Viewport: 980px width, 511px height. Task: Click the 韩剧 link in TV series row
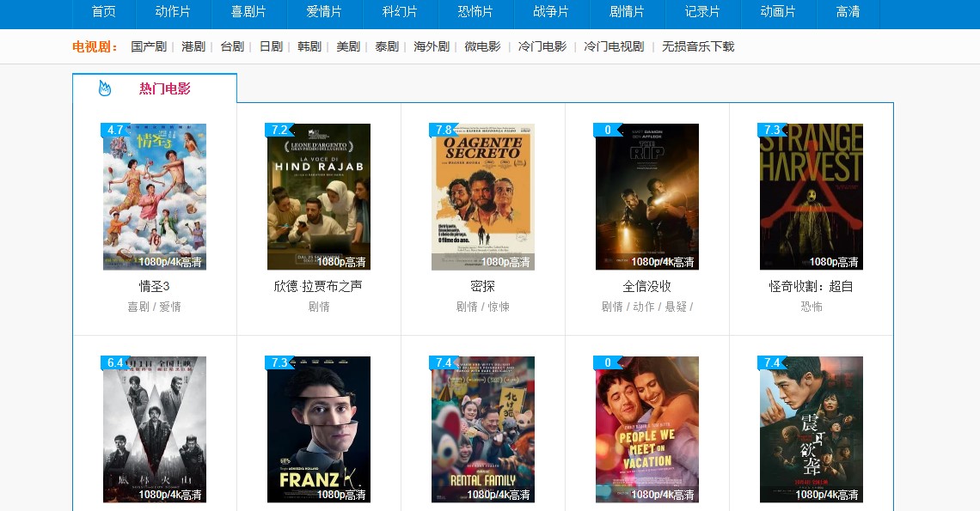click(309, 46)
